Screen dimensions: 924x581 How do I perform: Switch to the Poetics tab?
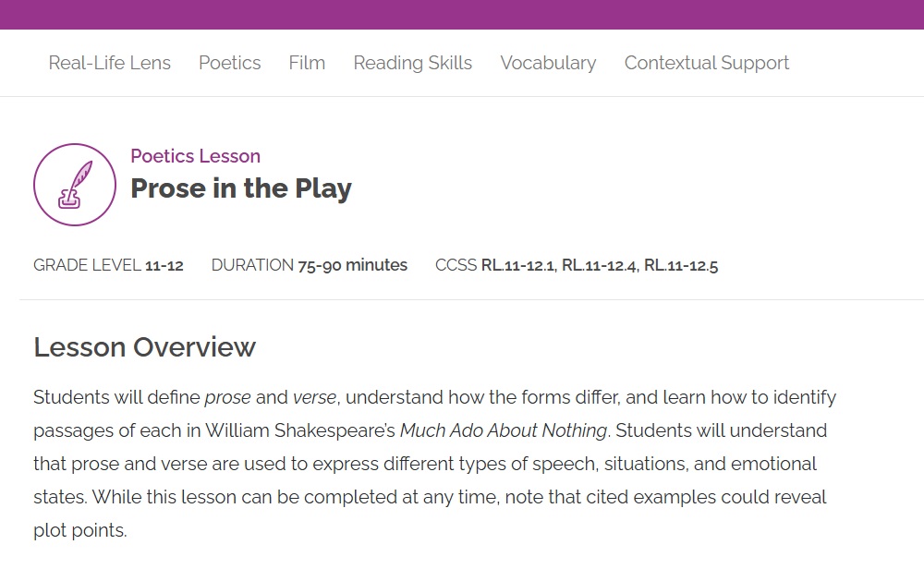(229, 63)
